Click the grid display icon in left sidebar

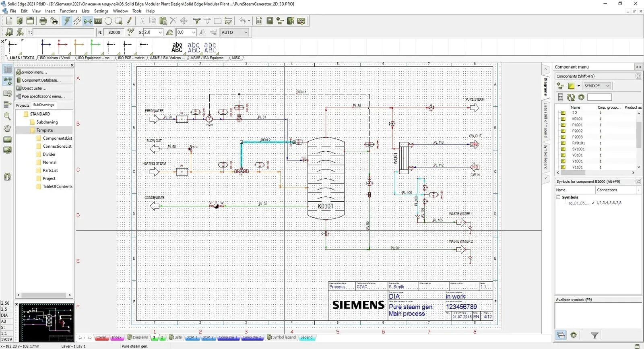[7, 69]
